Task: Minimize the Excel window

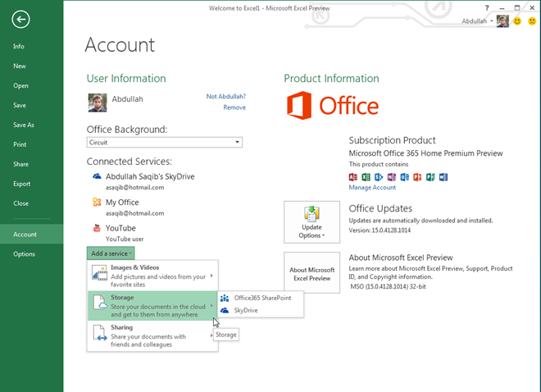Action: click(502, 8)
